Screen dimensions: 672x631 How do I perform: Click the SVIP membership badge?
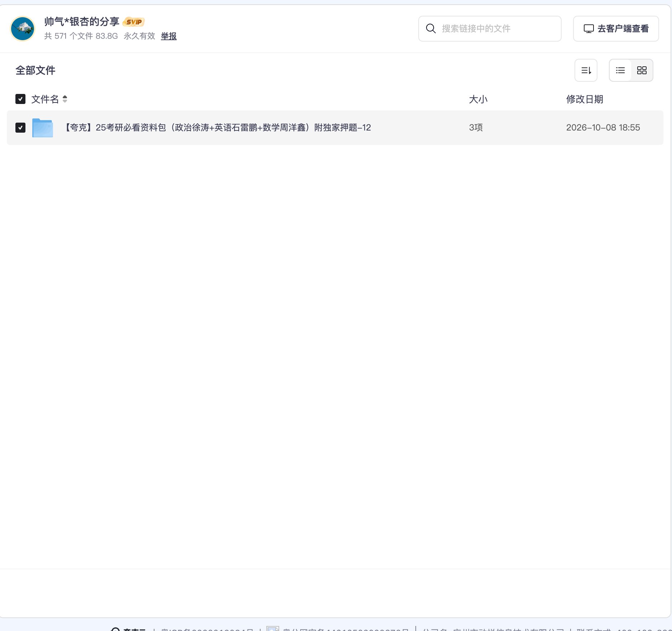[134, 22]
